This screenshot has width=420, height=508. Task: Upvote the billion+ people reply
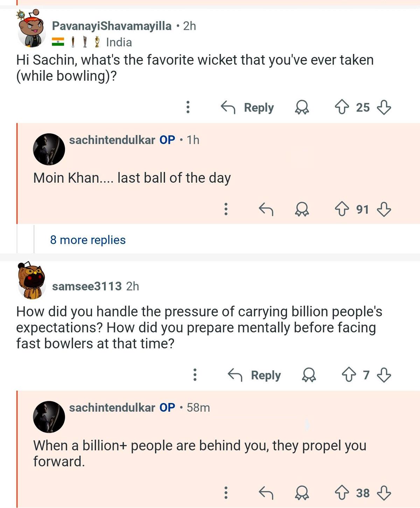coord(342,493)
